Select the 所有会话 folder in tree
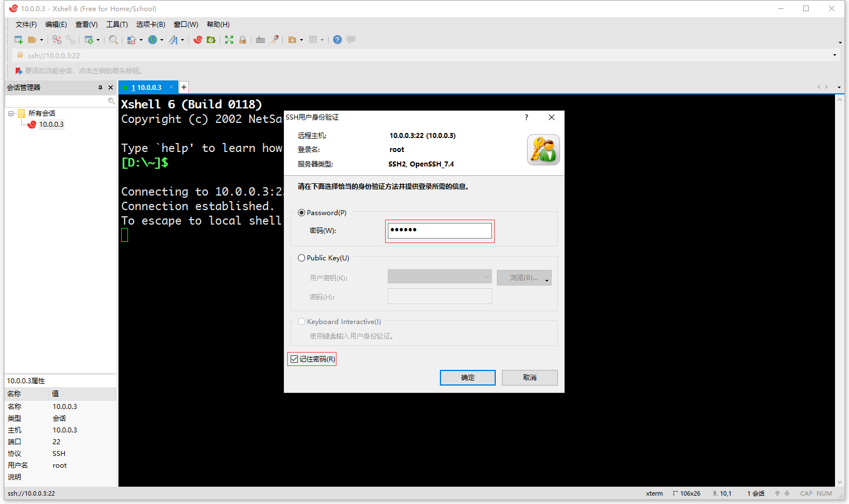849x504 pixels. click(42, 113)
